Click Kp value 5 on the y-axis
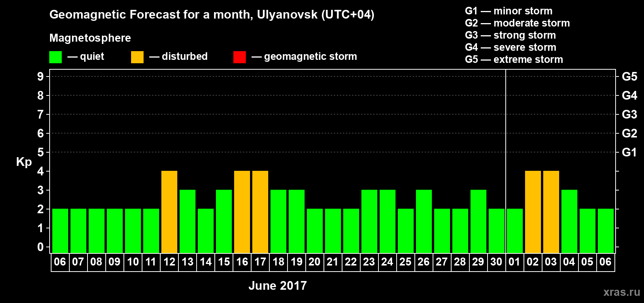Image resolution: width=644 pixels, height=303 pixels. point(41,152)
